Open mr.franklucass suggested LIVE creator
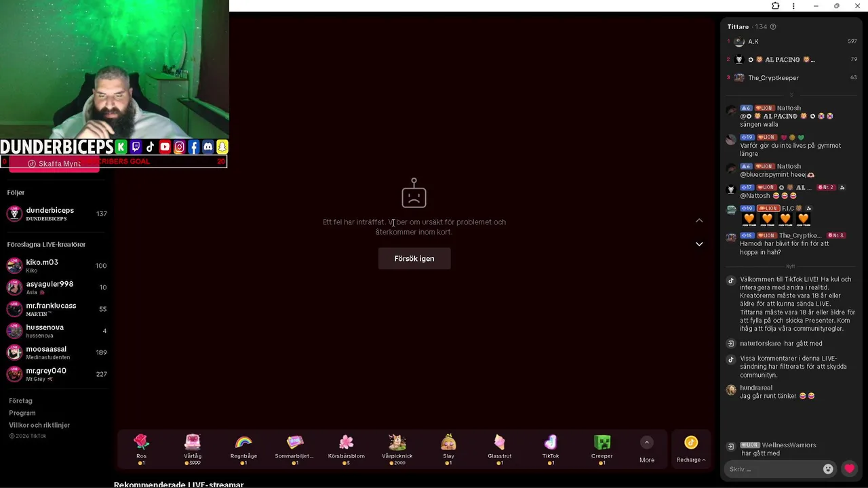 [x=57, y=309]
